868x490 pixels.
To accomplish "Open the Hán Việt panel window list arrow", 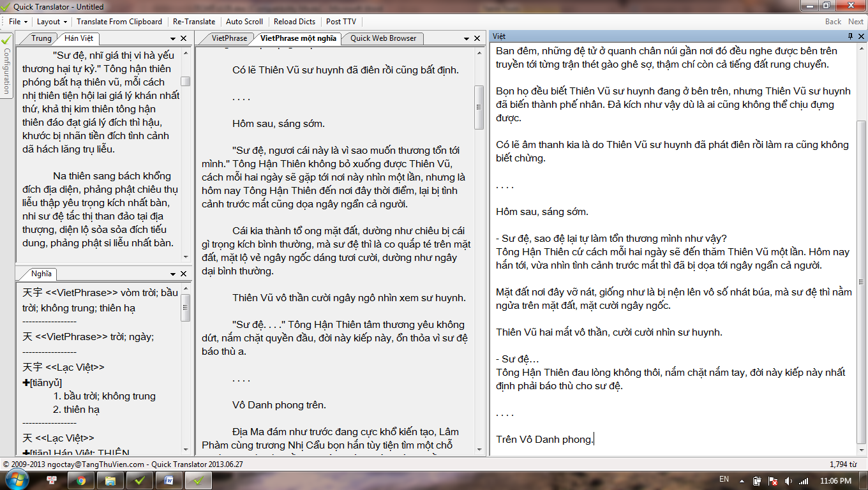I will click(173, 39).
